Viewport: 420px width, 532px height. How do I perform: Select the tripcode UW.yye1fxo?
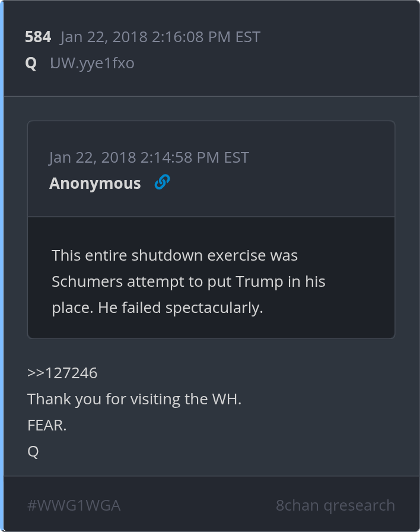[x=92, y=63]
